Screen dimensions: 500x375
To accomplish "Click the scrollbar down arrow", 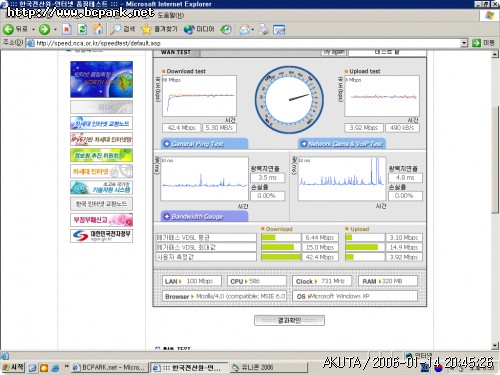I will click(x=495, y=346).
